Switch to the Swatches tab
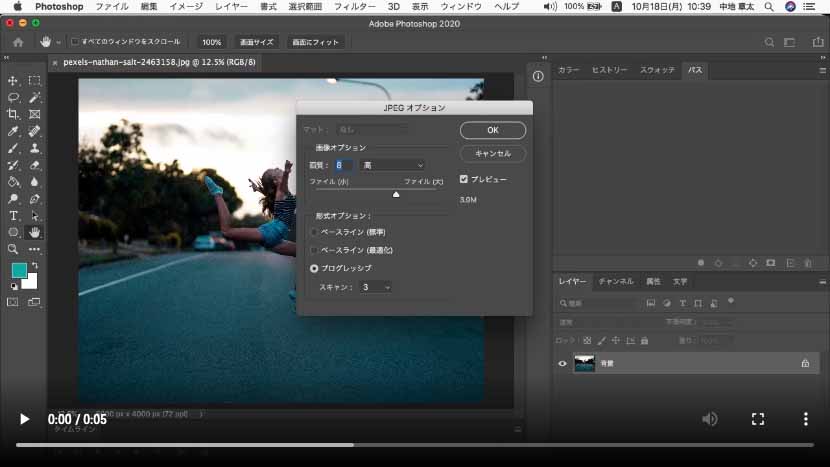830x467 pixels. [657, 70]
